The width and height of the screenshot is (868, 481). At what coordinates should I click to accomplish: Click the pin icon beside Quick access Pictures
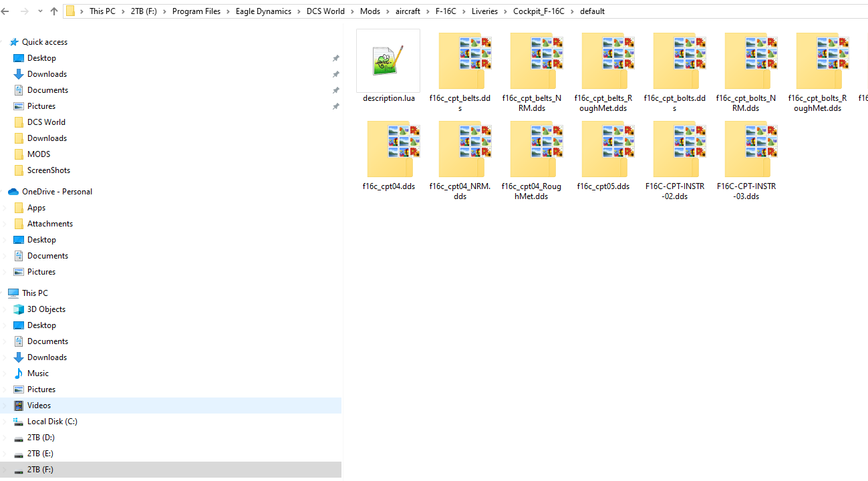click(x=336, y=106)
